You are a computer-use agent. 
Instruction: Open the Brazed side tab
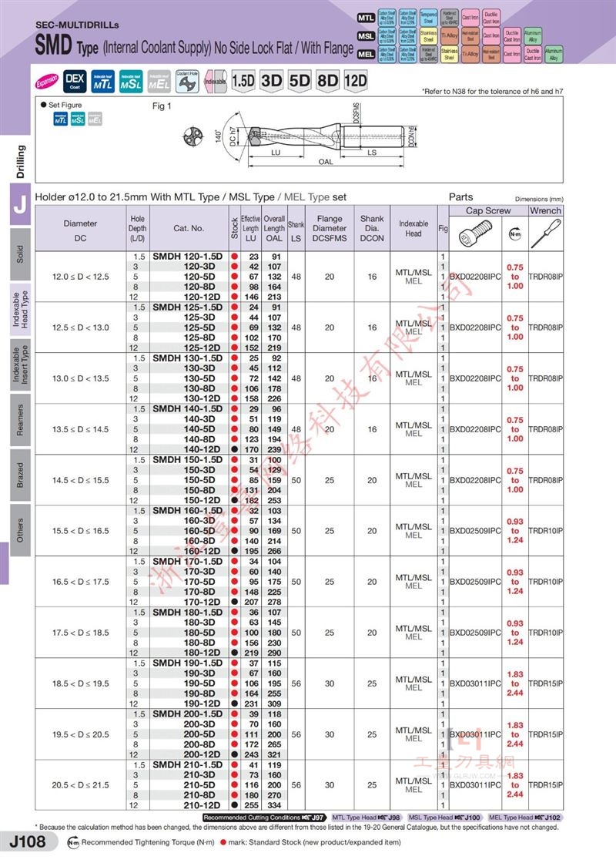coord(20,475)
